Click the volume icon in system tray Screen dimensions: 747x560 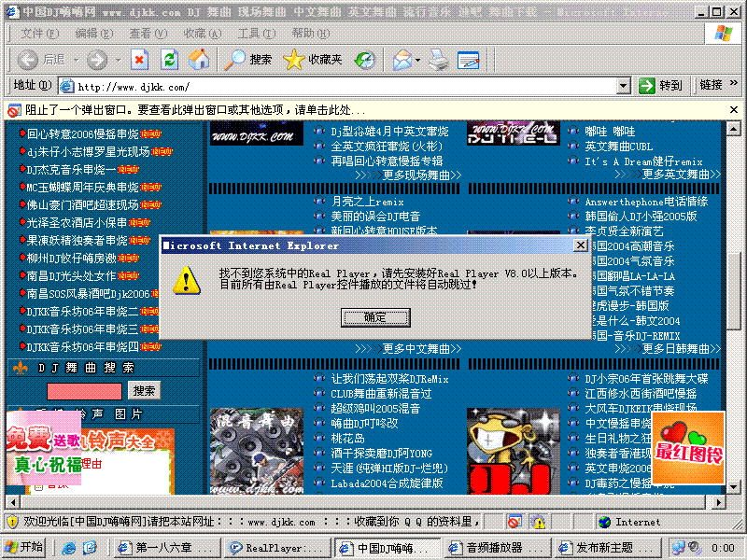pyautogui.click(x=695, y=547)
